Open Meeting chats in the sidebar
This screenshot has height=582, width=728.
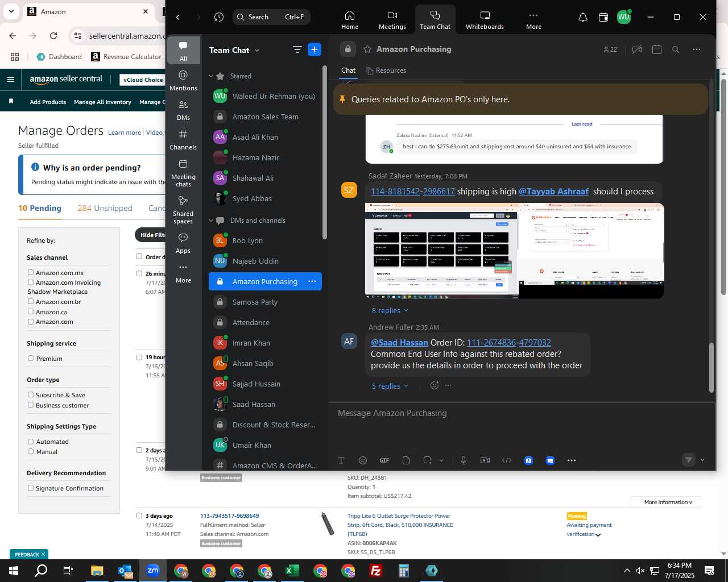pyautogui.click(x=183, y=173)
